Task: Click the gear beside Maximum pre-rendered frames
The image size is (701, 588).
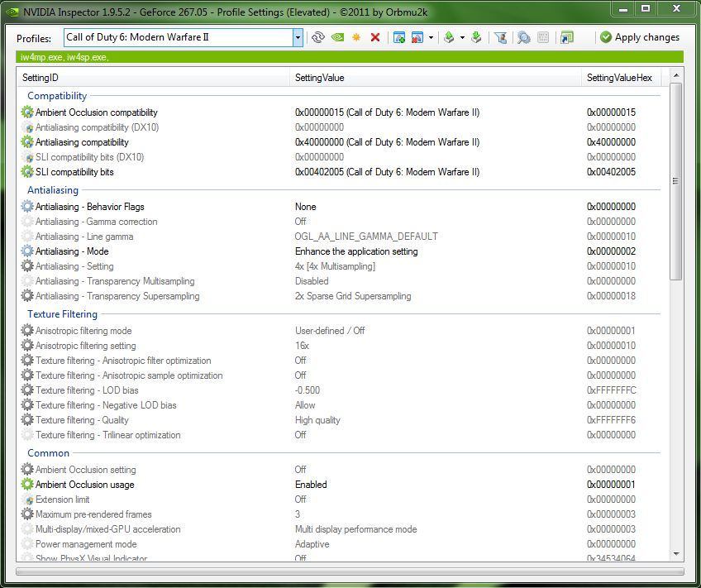Action: pyautogui.click(x=27, y=514)
